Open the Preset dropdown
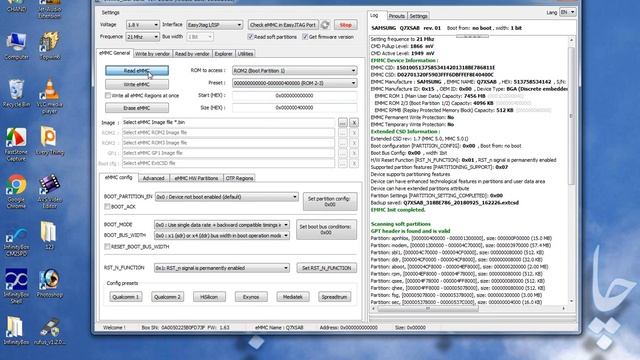640x360 pixels. (x=294, y=83)
